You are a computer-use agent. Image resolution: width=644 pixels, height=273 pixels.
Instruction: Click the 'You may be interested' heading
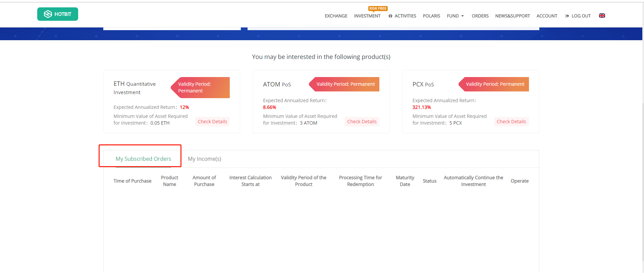321,57
